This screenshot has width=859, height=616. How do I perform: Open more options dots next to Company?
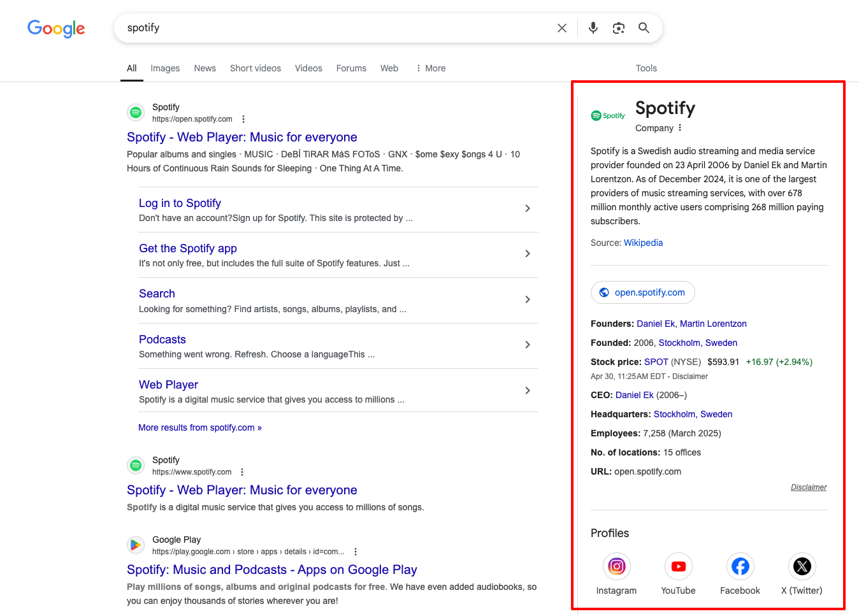(x=680, y=127)
